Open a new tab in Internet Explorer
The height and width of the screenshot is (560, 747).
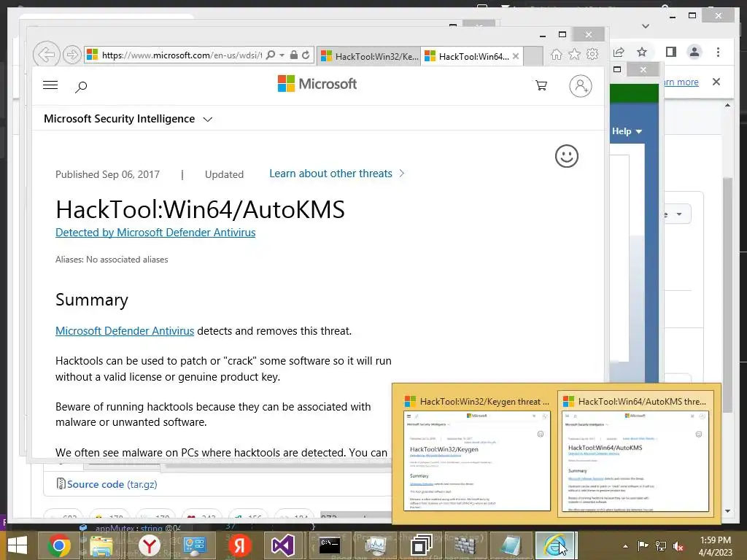(x=533, y=56)
